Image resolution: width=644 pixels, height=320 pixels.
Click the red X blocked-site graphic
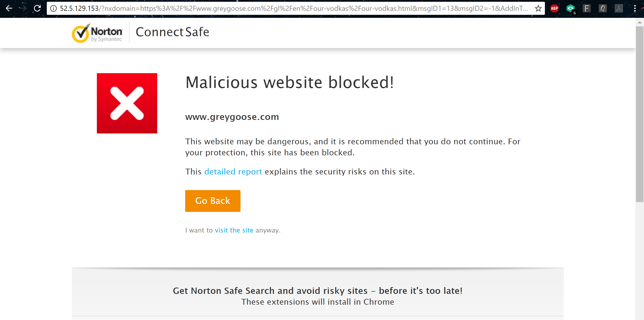(127, 103)
